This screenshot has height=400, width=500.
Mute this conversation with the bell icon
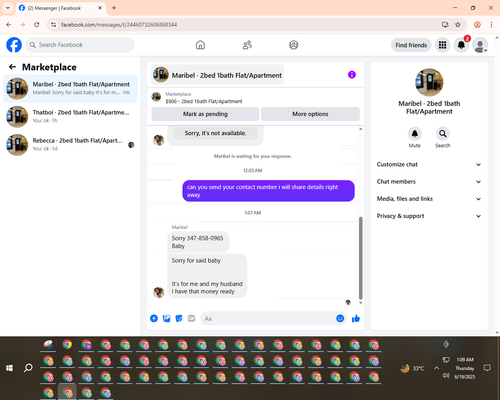click(415, 134)
